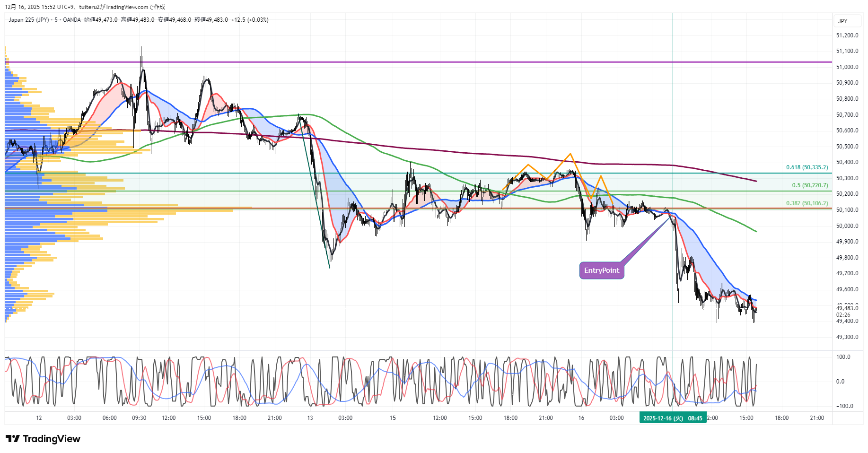Click the TradingView logo at bottom left
The image size is (868, 453).
coord(43,439)
